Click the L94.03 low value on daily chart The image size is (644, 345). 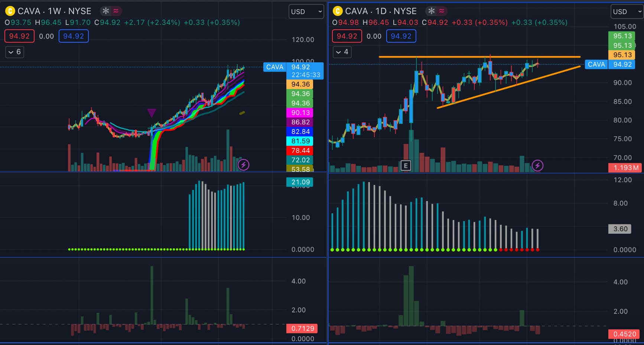[x=405, y=23]
